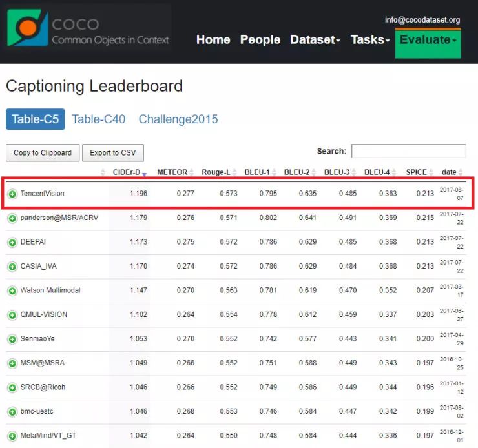Screen dimensions: 478x448
Task: Open the Tasks dropdown menu
Action: click(x=370, y=39)
